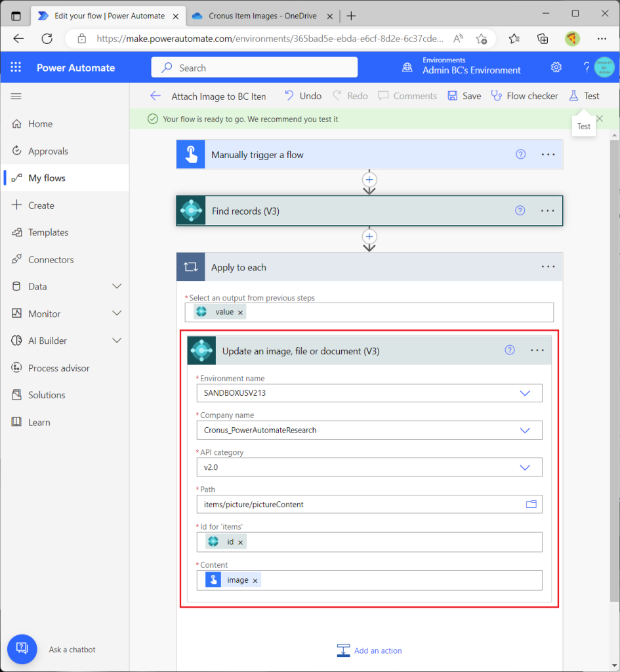Open the folder picker in Path field
The width and height of the screenshot is (620, 672).
[x=531, y=504]
